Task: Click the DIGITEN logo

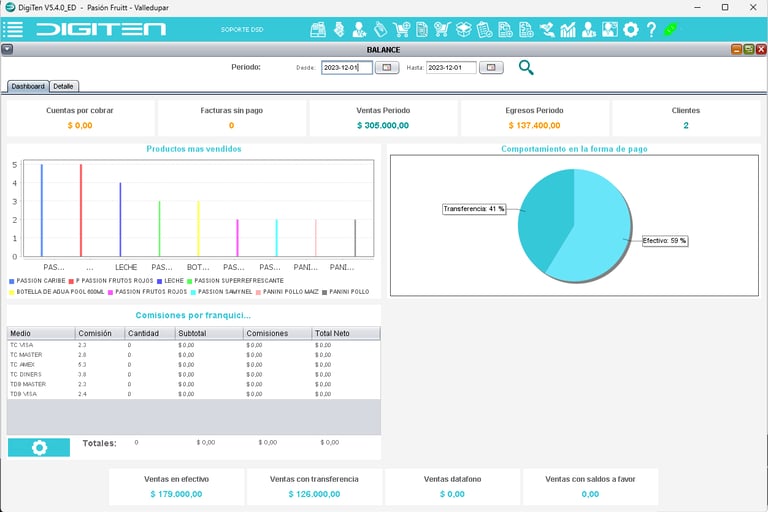Action: pyautogui.click(x=101, y=29)
